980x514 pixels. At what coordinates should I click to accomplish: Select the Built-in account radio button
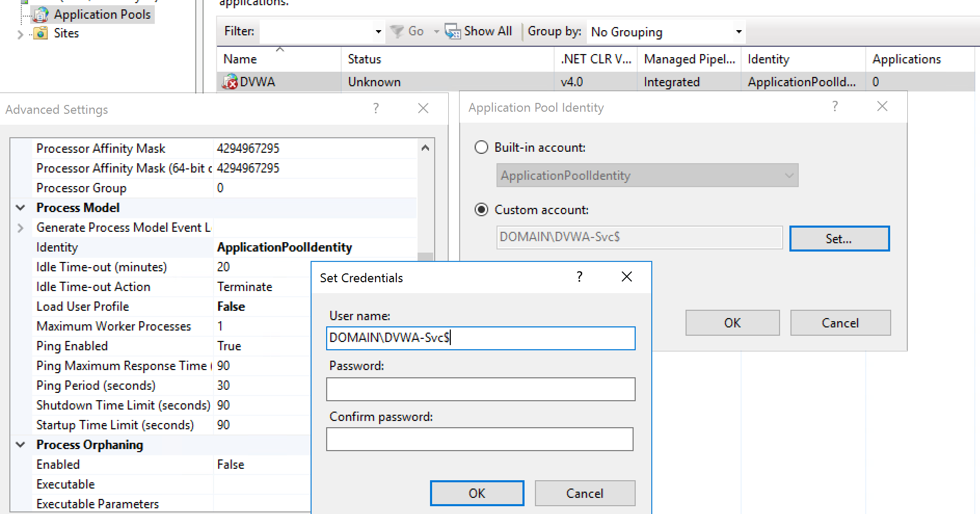pyautogui.click(x=481, y=148)
